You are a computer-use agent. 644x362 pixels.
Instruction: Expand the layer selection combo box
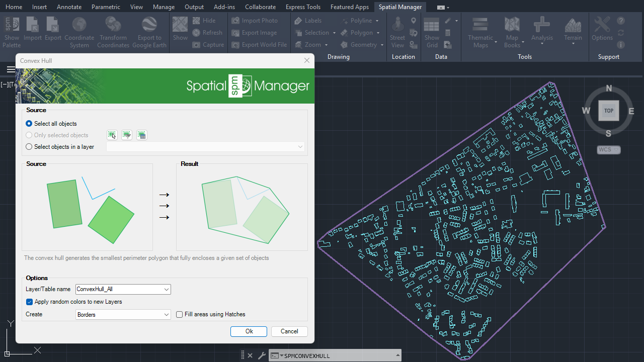click(300, 147)
